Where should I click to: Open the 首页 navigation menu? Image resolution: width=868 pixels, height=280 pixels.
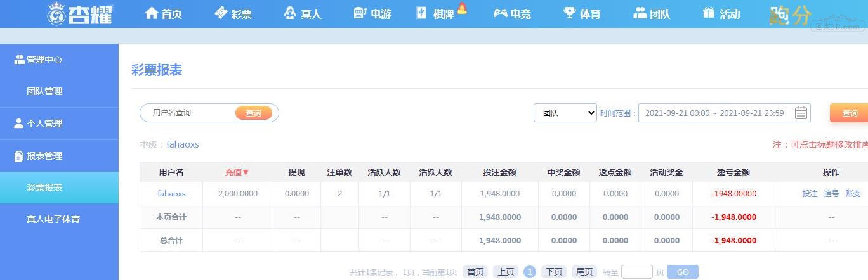click(x=163, y=13)
